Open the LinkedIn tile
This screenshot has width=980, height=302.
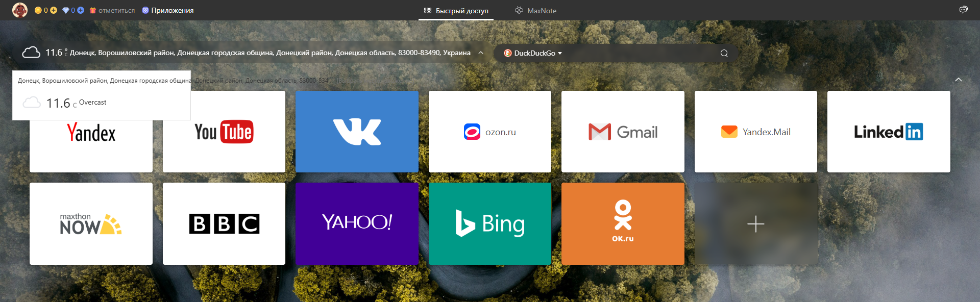[x=888, y=132]
